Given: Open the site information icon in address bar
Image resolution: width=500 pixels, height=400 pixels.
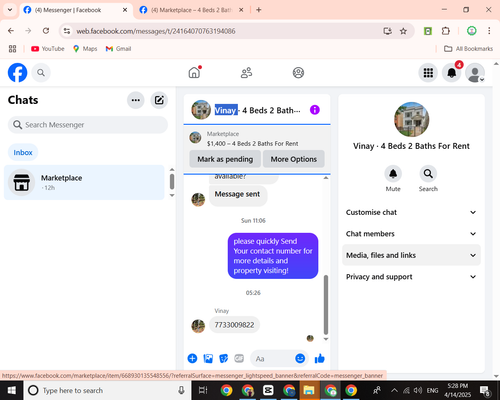Looking at the screenshot, I should [x=67, y=31].
